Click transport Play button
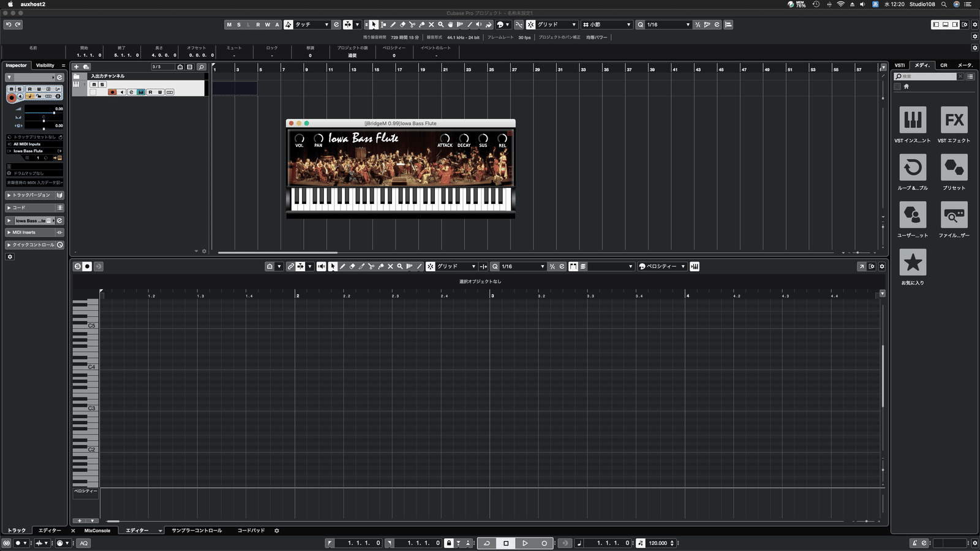This screenshot has height=551, width=980. [x=525, y=543]
